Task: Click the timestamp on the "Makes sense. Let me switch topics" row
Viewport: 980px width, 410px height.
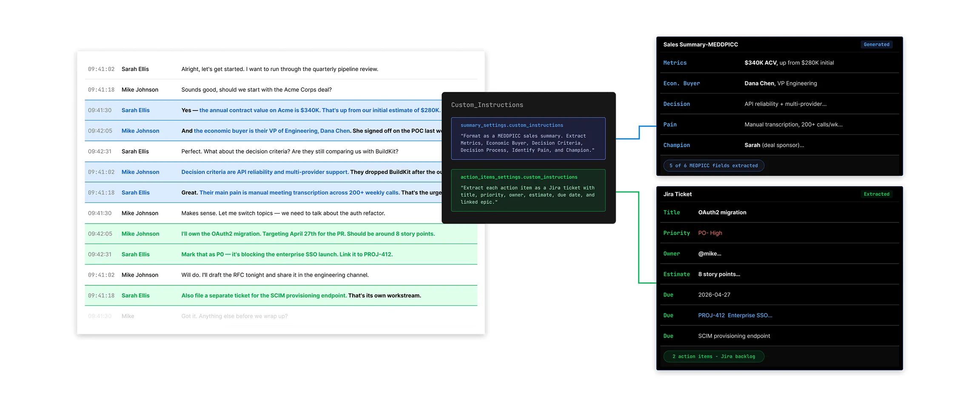Action: tap(100, 214)
